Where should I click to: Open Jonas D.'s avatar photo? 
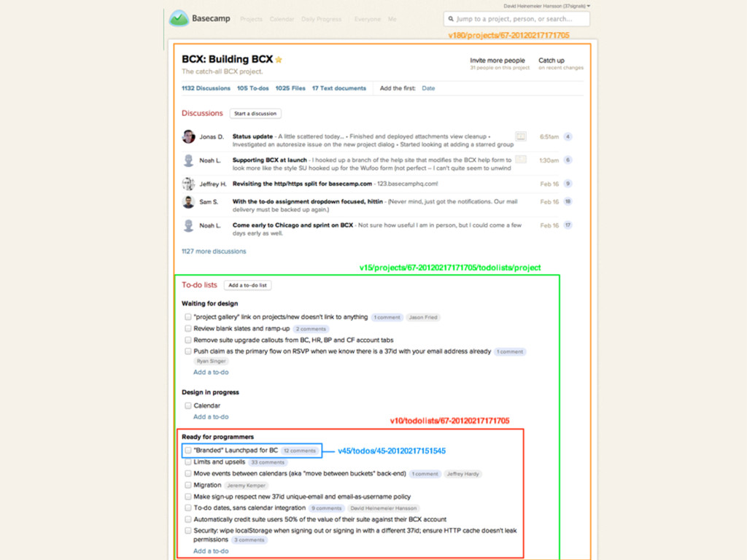(188, 136)
